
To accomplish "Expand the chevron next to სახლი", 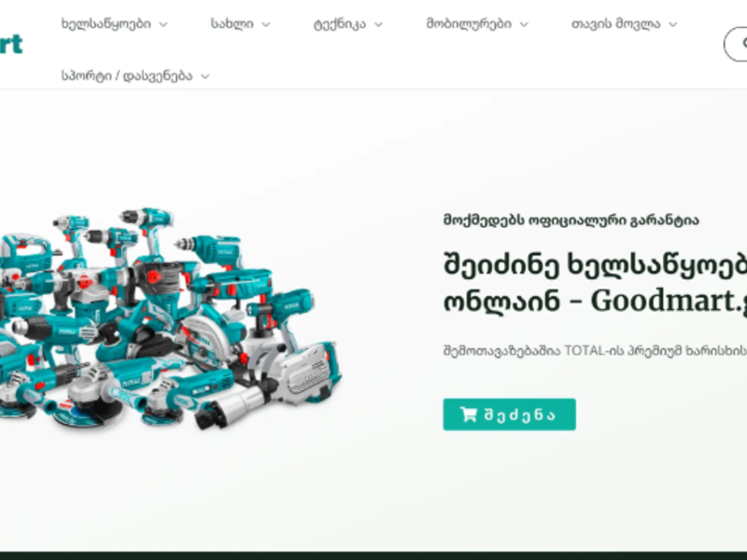I will tap(266, 24).
